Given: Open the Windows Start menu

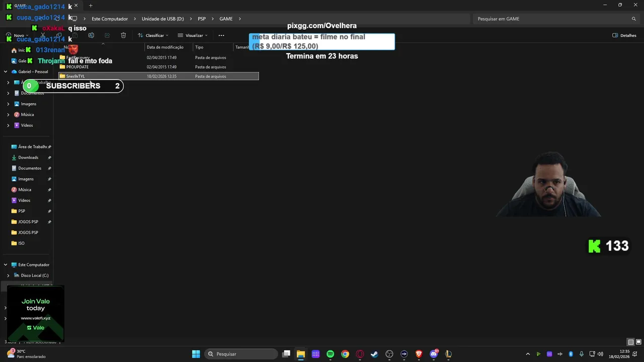Looking at the screenshot, I should [x=196, y=354].
